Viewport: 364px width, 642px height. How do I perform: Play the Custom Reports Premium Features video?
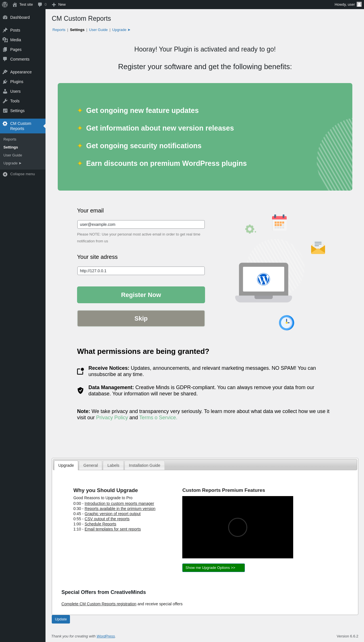238,527
